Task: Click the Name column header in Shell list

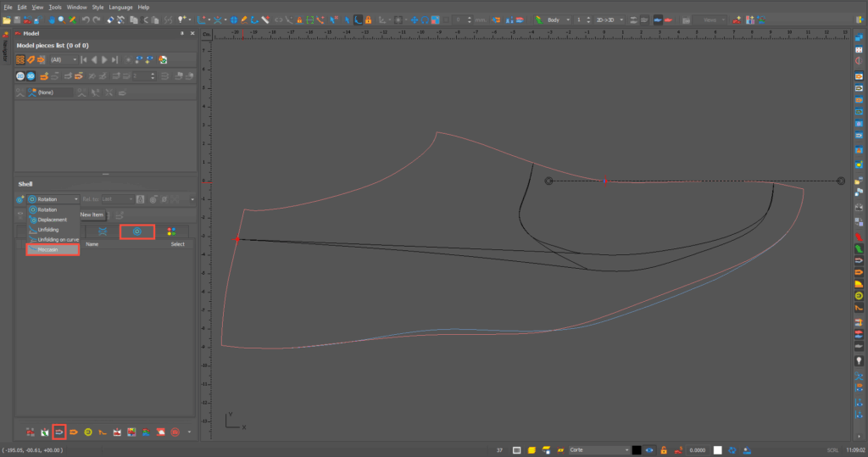Action: (92, 244)
